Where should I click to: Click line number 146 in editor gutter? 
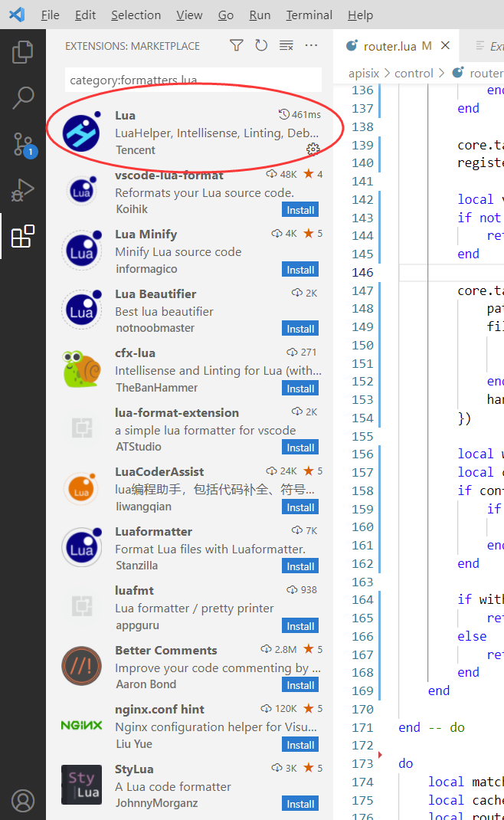tap(362, 273)
